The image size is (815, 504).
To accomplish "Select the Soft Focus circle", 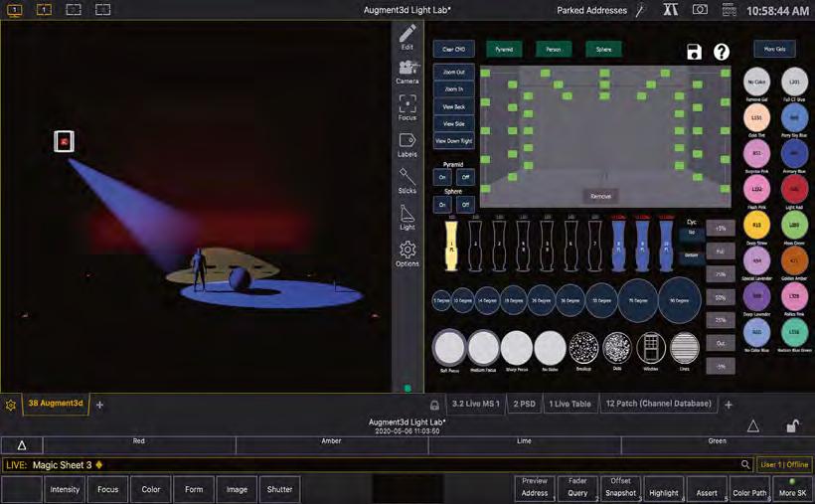I will click(449, 348).
